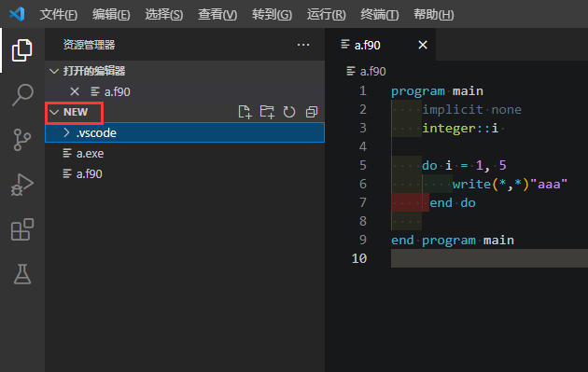Place cursor on empty line 10
This screenshot has height=372, width=588.
coord(489,258)
